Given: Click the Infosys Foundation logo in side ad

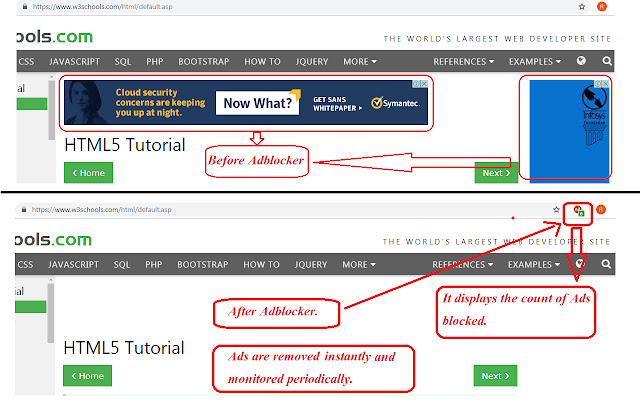Looking at the screenshot, I should point(594,113).
